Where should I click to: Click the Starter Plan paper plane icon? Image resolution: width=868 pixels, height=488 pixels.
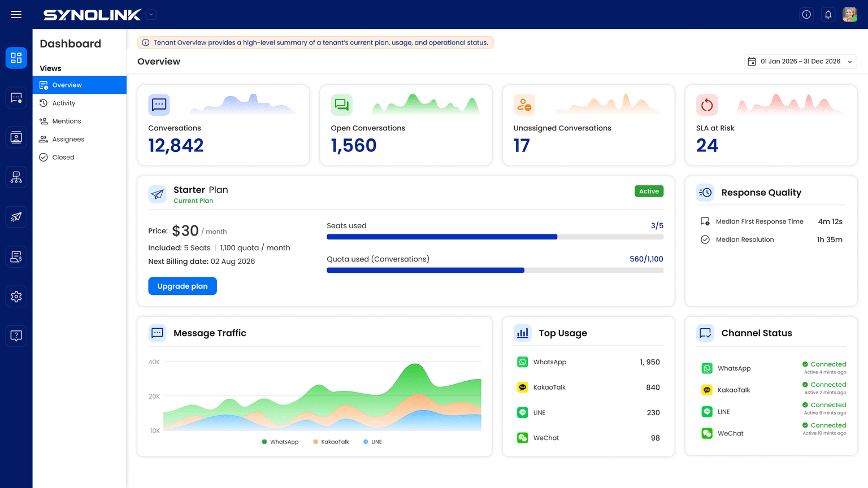tap(157, 194)
